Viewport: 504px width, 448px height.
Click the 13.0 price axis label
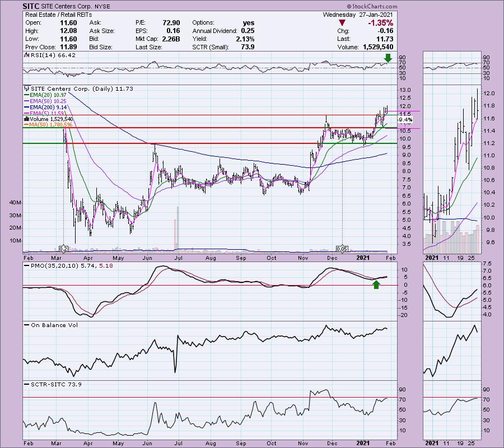point(405,90)
